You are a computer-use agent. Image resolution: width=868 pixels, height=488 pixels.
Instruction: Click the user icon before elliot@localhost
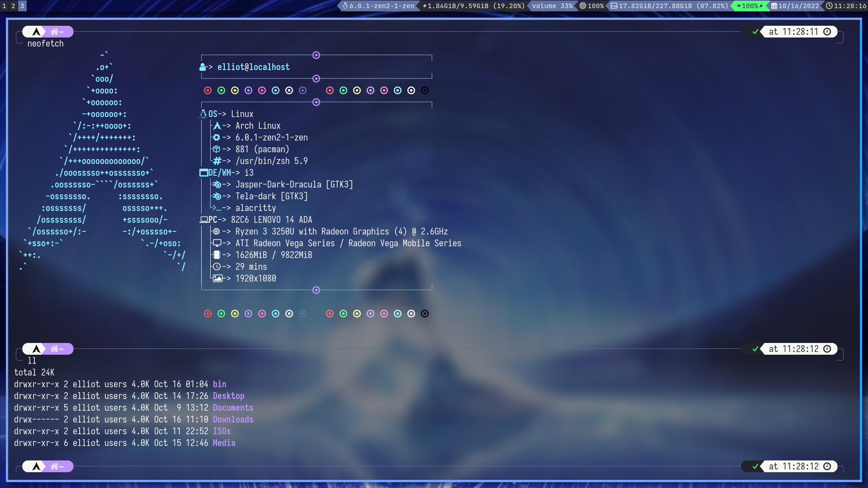tap(203, 67)
